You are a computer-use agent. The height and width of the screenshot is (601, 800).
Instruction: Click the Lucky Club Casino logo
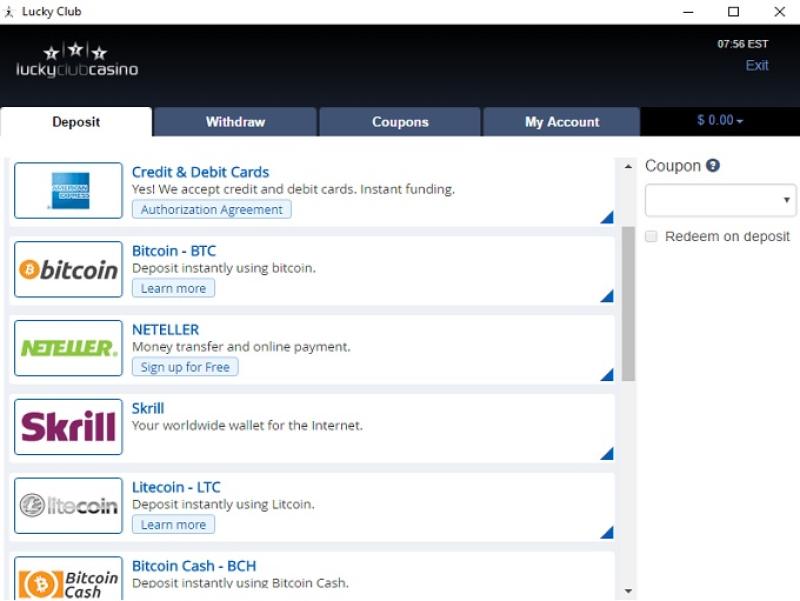tap(77, 61)
